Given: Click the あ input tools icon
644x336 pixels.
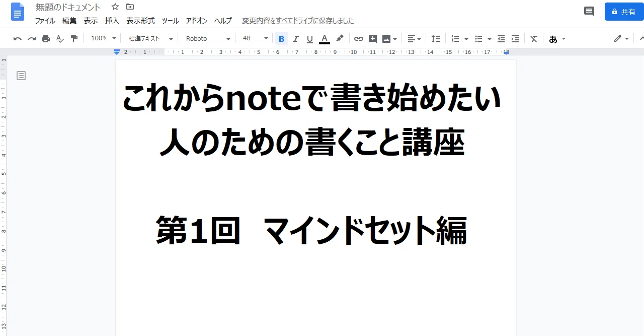Looking at the screenshot, I should [x=553, y=39].
